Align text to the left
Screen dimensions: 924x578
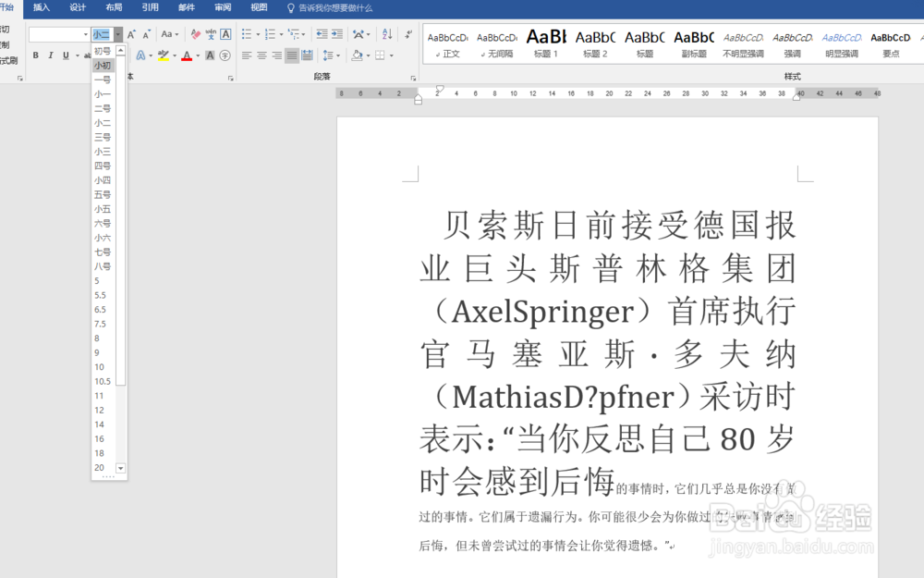tap(247, 55)
